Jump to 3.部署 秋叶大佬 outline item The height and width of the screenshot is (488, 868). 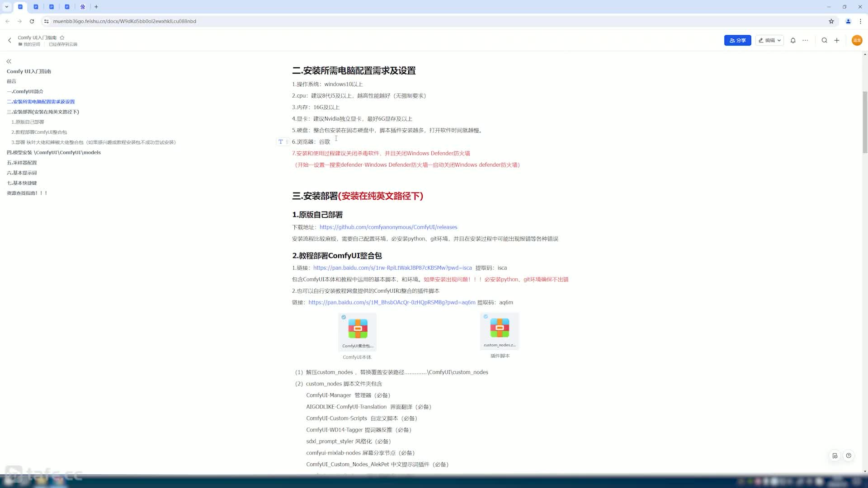[94, 142]
